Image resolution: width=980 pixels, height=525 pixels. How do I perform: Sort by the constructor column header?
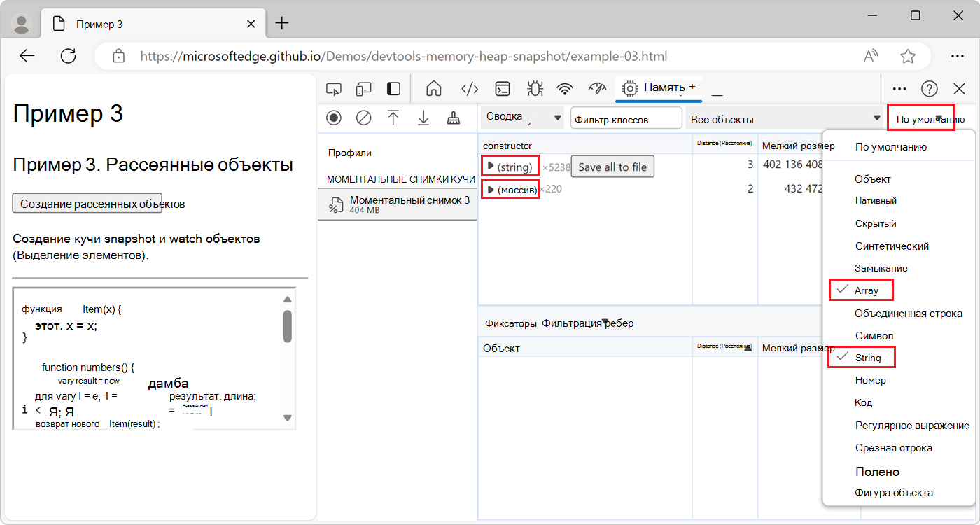point(585,146)
